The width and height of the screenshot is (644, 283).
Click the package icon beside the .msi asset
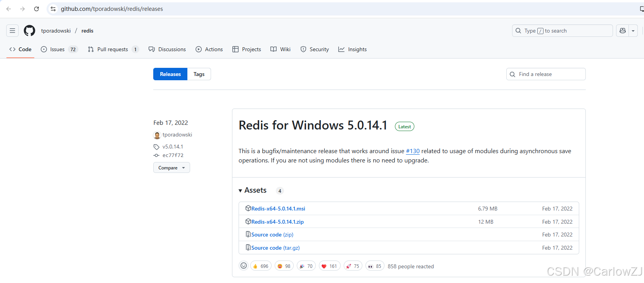(248, 208)
